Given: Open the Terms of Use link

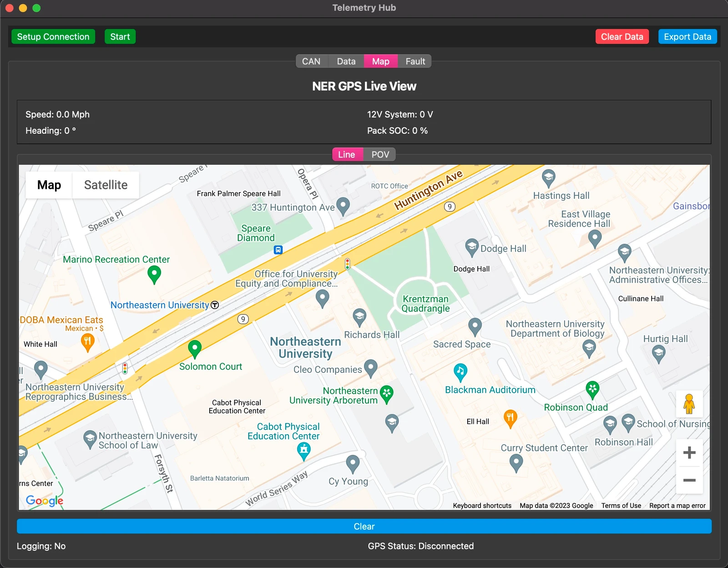Looking at the screenshot, I should point(621,506).
